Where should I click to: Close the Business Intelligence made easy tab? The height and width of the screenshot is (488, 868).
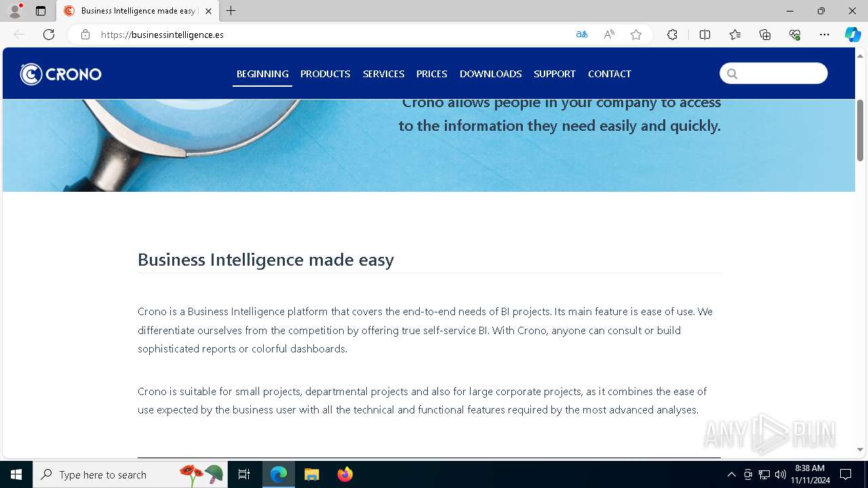[208, 11]
